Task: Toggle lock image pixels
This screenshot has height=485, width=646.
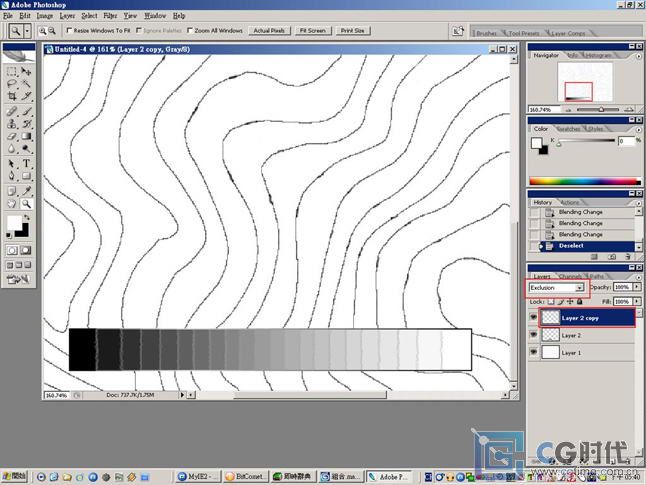Action: point(561,302)
